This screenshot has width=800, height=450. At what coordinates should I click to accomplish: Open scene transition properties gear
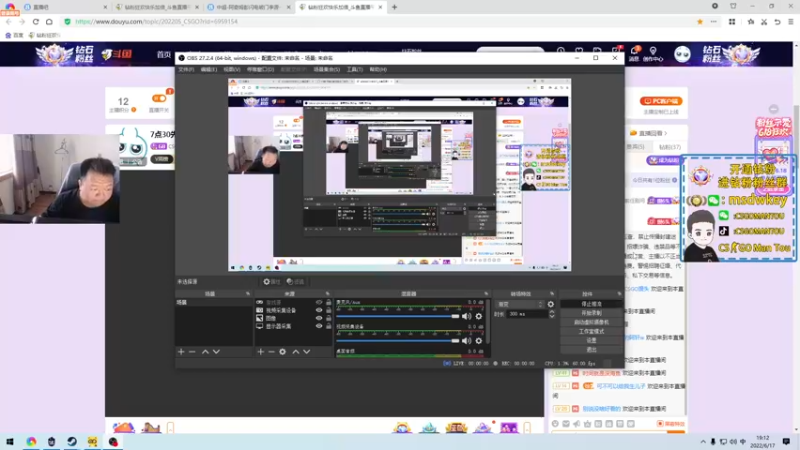551,304
